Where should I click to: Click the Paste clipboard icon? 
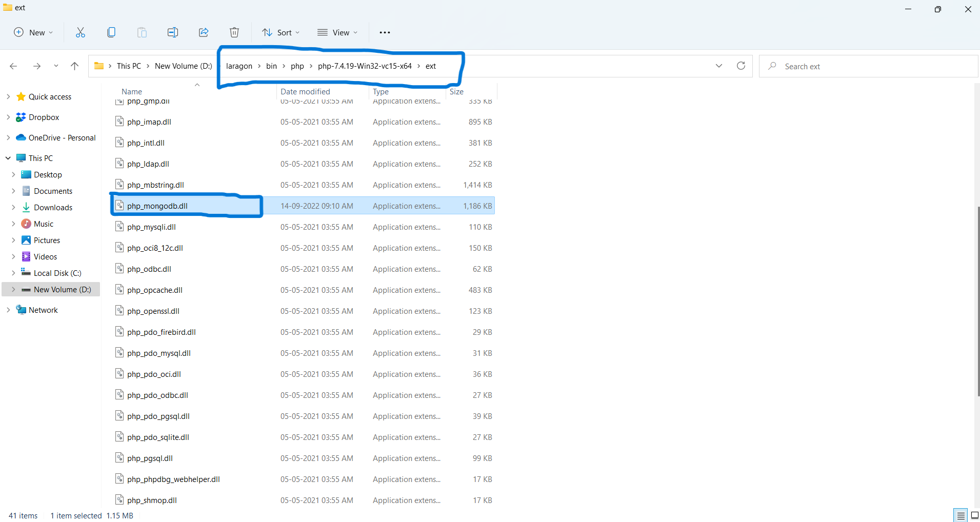[x=142, y=32]
